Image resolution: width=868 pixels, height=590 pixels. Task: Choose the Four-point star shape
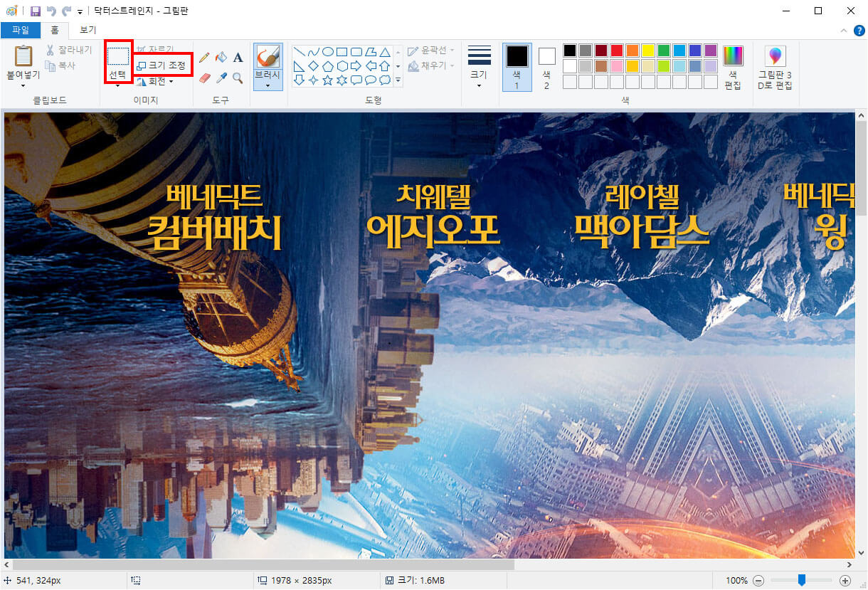[x=314, y=80]
